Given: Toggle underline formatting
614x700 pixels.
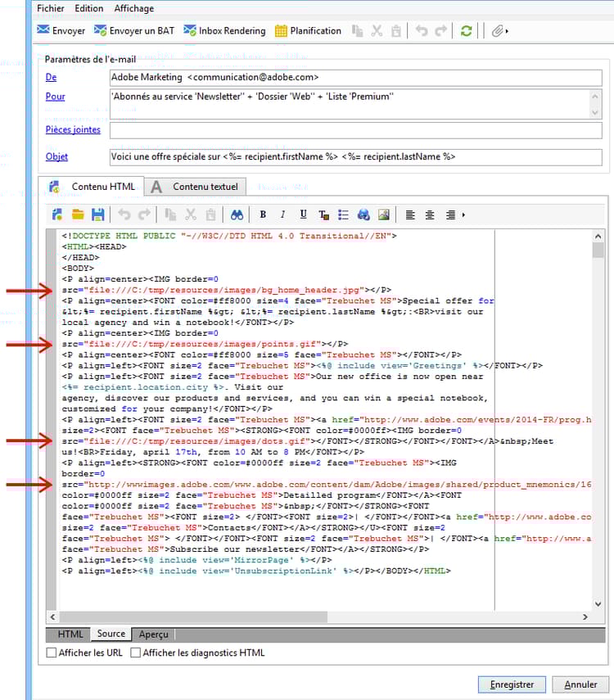Looking at the screenshot, I should (303, 215).
